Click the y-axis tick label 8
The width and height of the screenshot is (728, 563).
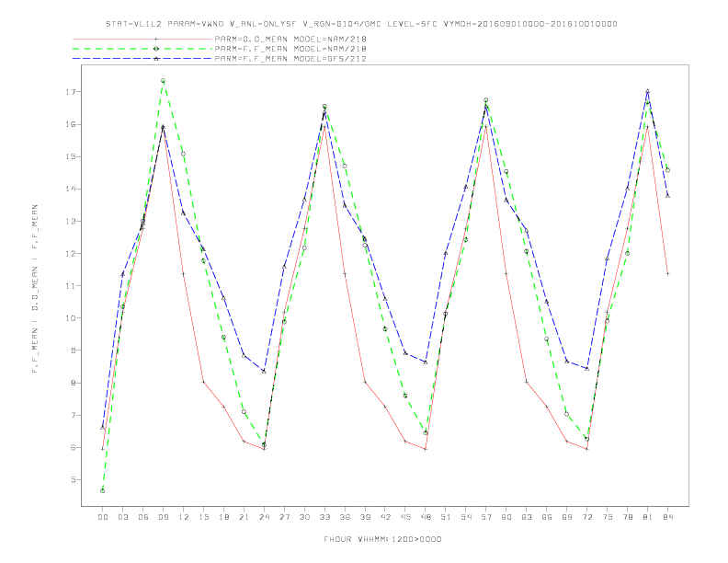tap(73, 383)
